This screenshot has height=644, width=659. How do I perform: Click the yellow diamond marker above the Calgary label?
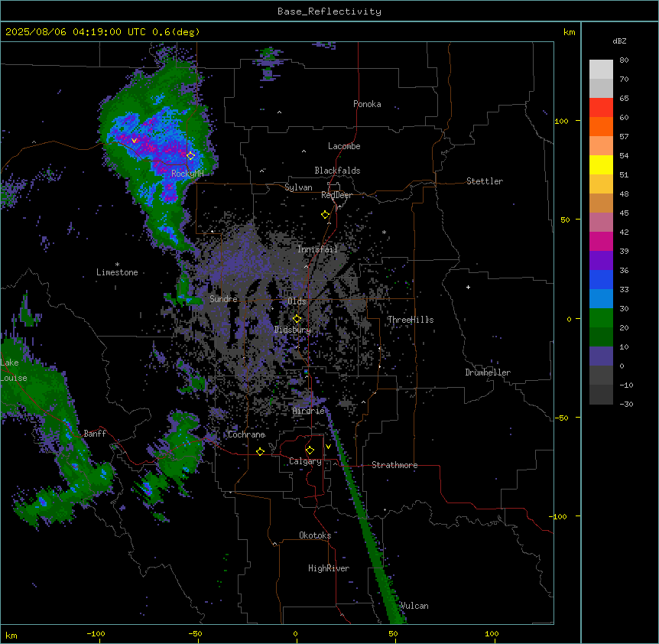[310, 450]
